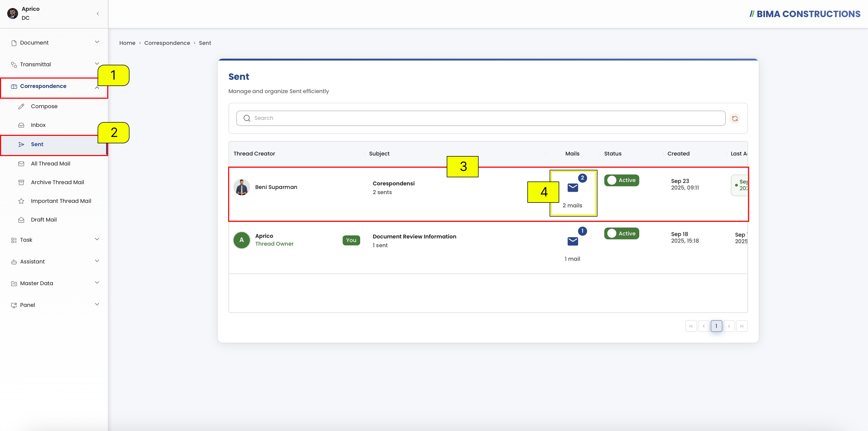Open the mail icon in Beni Suparman row
Image resolution: width=868 pixels, height=431 pixels.
[572, 188]
